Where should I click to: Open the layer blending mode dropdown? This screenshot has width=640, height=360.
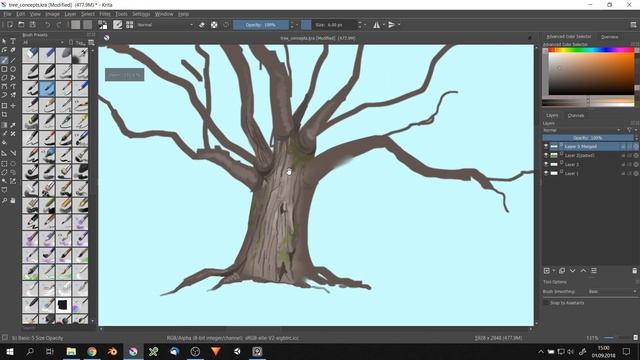[582, 130]
